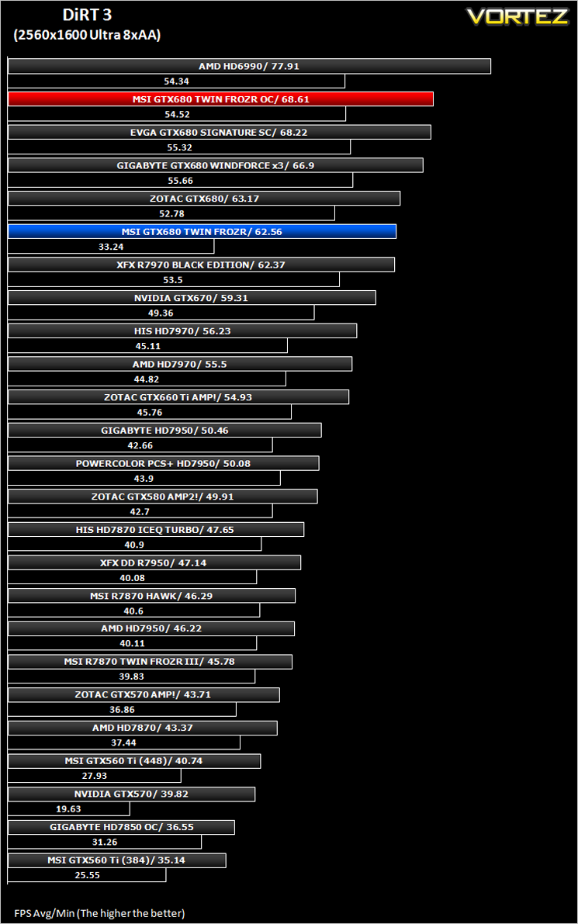
Task: Select the 45.76 minimum FPS value
Action: coord(150,412)
